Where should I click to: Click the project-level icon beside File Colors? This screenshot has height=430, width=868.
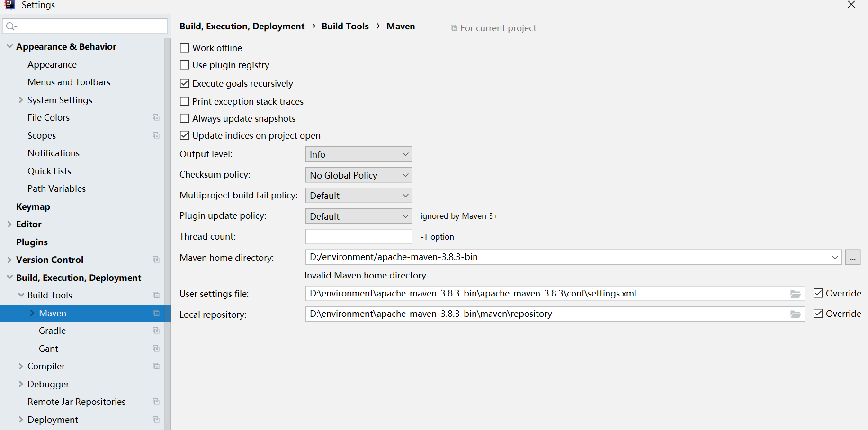156,117
